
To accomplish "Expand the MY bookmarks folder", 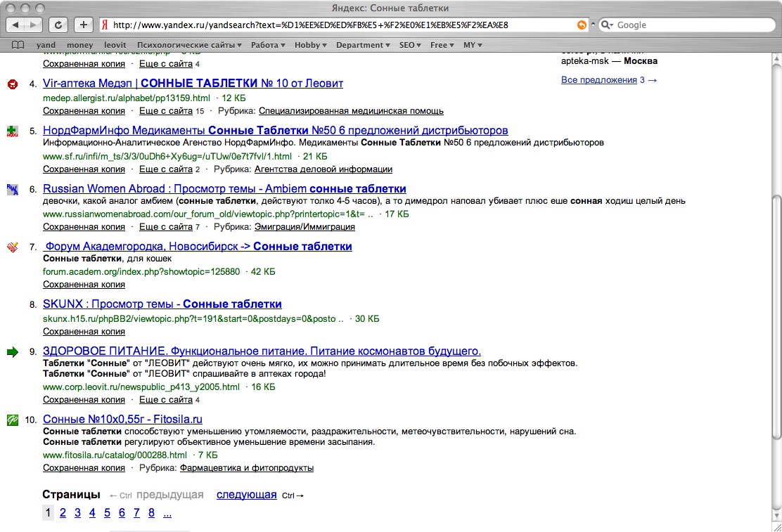I will [473, 45].
